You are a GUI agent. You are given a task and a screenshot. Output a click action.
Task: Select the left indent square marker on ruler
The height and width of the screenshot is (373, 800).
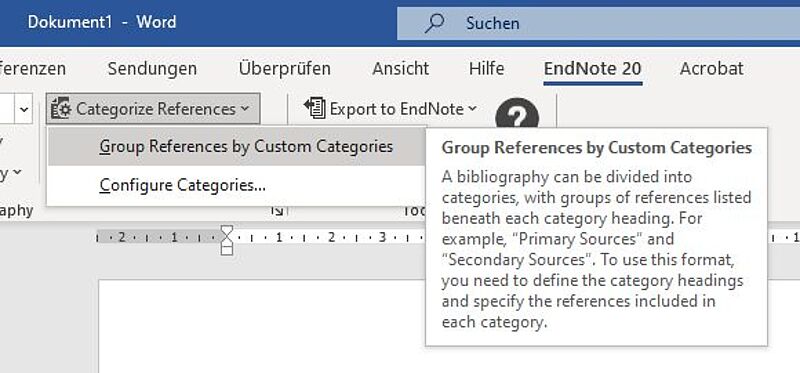227,249
